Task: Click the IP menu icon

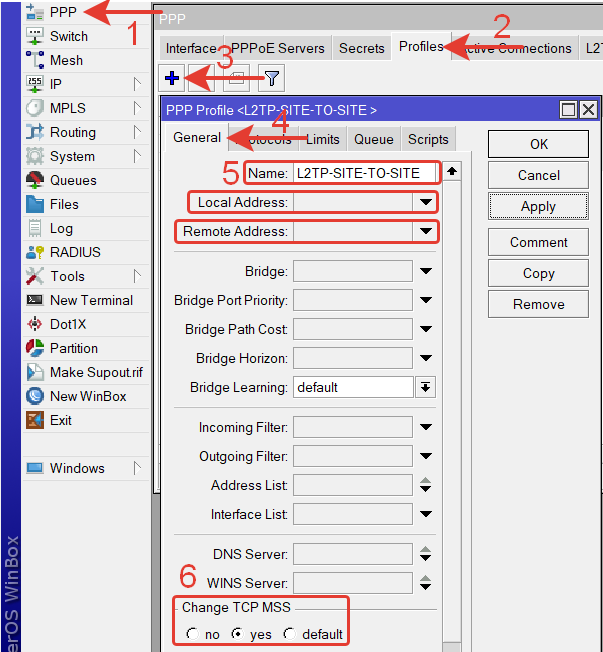Action: [35, 84]
